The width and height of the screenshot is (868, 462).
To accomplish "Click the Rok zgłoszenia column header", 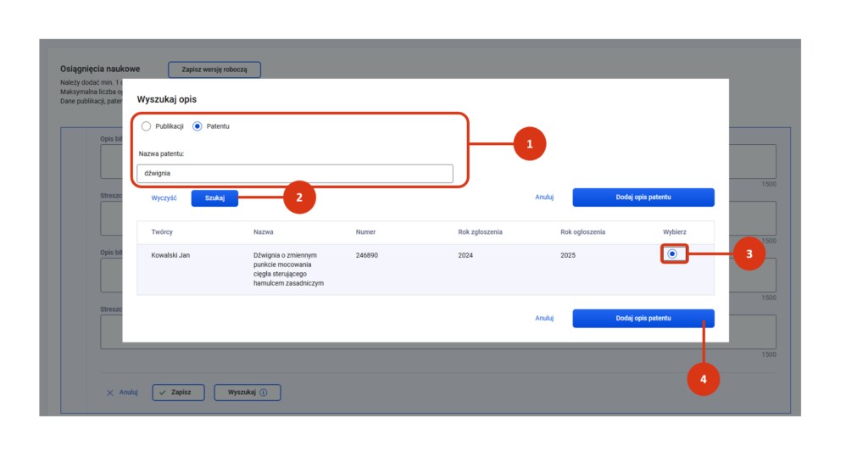I will point(481,231).
